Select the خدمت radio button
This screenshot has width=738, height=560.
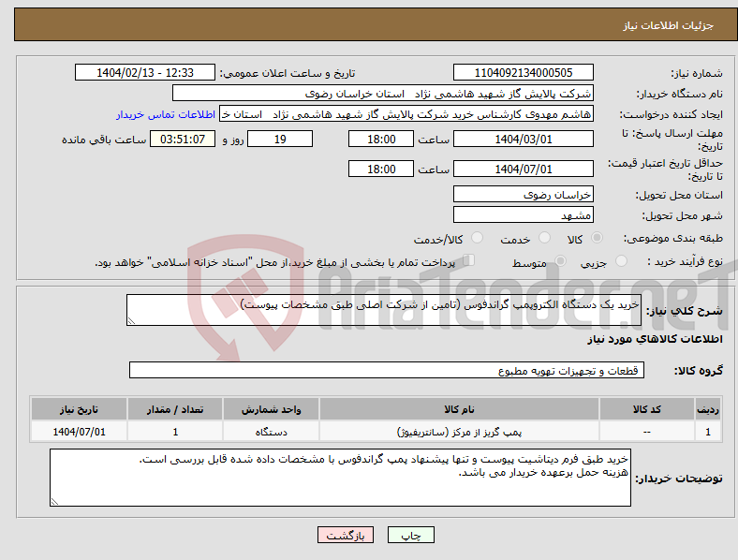(x=544, y=238)
